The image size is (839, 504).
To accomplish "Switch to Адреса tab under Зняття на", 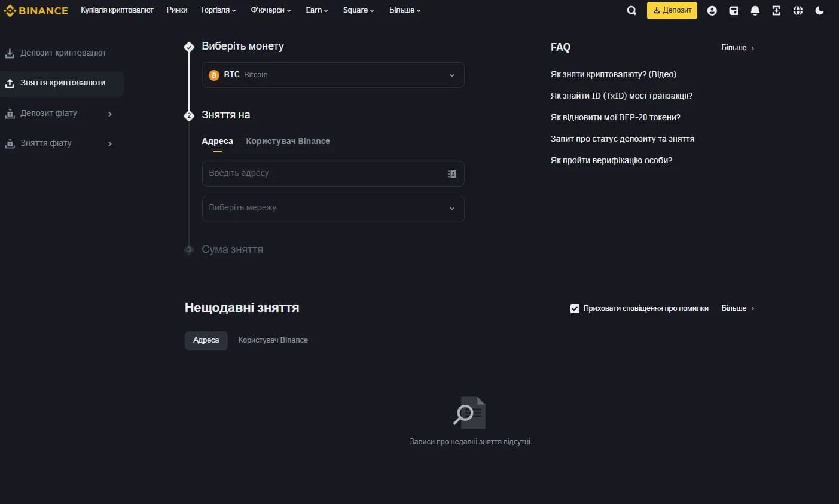I will pos(217,141).
